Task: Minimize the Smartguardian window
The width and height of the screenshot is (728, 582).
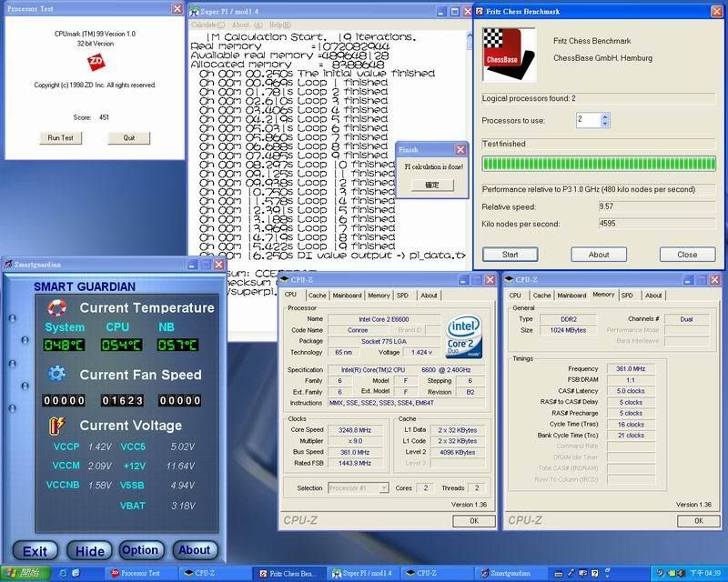Action: [x=193, y=265]
